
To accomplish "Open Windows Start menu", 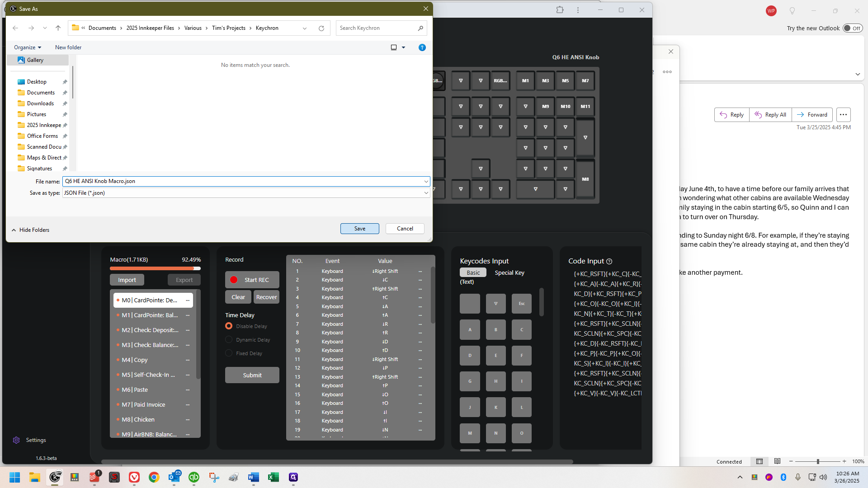I will click(15, 477).
